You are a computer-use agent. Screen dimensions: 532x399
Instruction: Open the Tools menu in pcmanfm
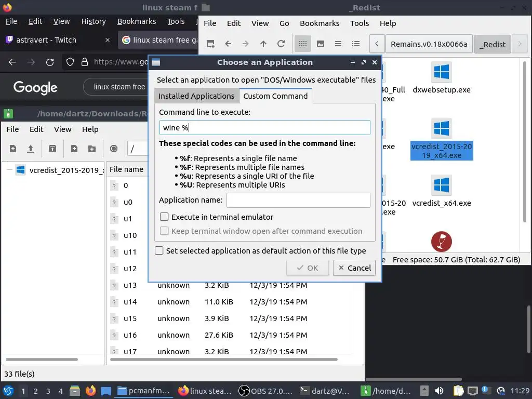click(x=360, y=23)
